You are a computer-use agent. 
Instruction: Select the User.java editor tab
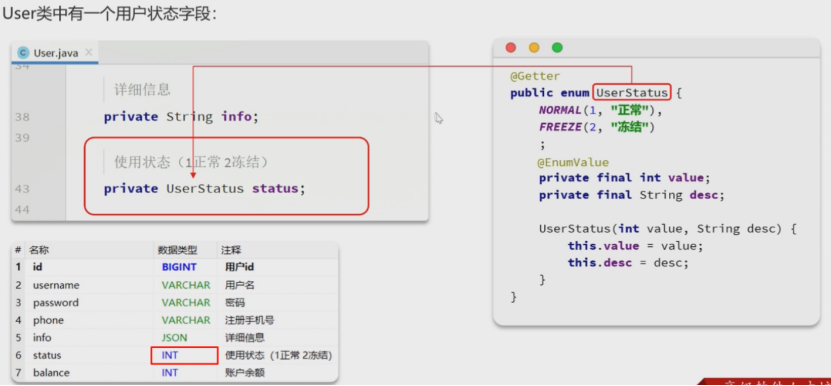[55, 52]
